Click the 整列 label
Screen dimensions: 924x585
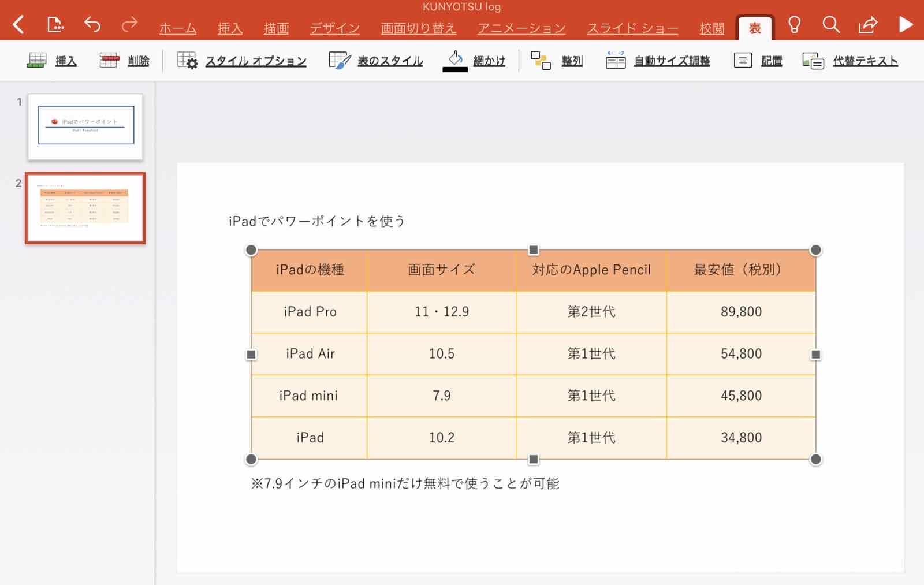coord(572,61)
